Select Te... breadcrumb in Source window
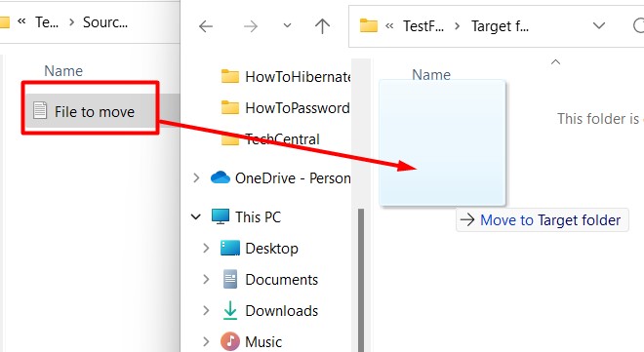Image resolution: width=644 pixels, height=352 pixels. pos(47,22)
